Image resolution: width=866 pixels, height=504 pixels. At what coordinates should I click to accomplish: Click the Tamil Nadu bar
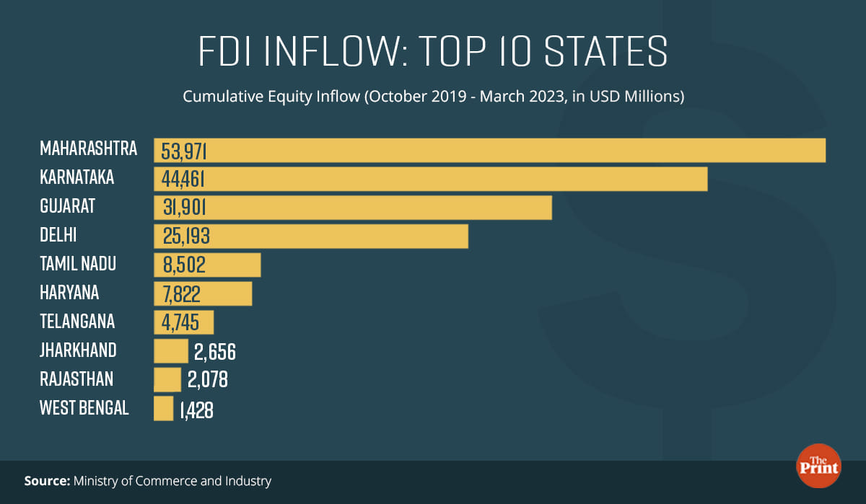pos(206,265)
